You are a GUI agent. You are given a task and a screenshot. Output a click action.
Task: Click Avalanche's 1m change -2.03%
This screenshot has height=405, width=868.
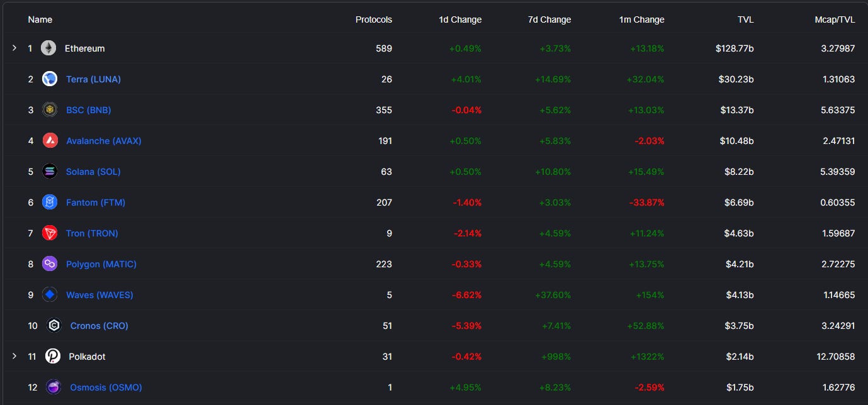pos(648,141)
